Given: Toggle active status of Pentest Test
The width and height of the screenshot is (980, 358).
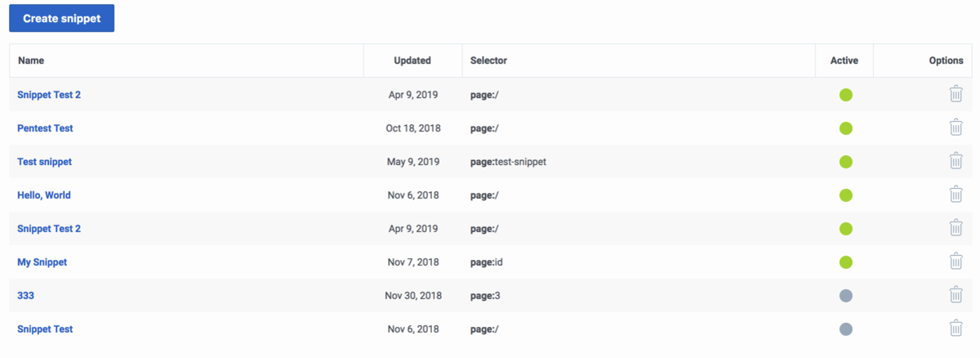Looking at the screenshot, I should point(846,128).
